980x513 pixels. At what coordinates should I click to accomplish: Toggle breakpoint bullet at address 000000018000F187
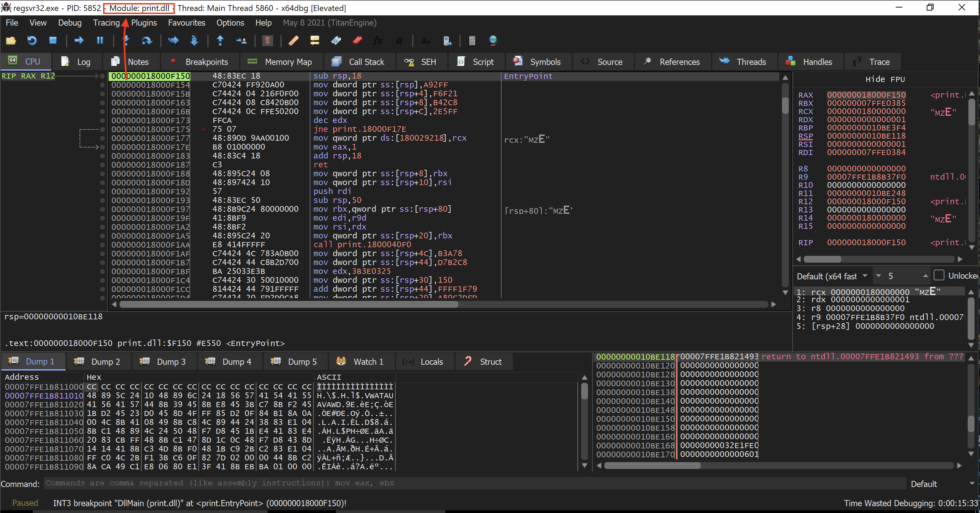[102, 165]
